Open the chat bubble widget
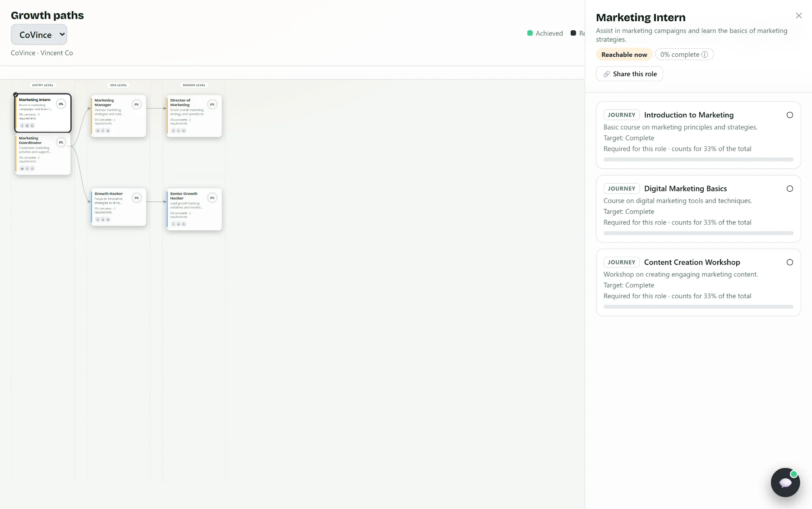This screenshot has height=509, width=812. click(x=785, y=482)
